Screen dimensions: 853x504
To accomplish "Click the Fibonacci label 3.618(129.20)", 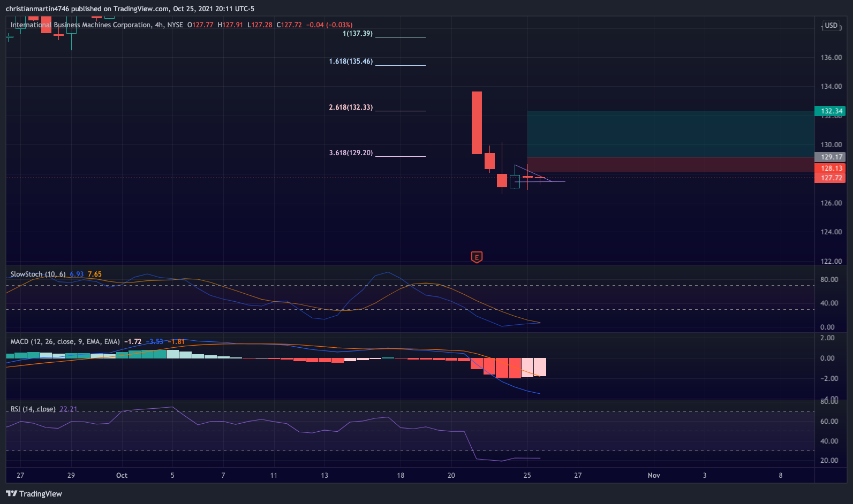I will (x=351, y=153).
